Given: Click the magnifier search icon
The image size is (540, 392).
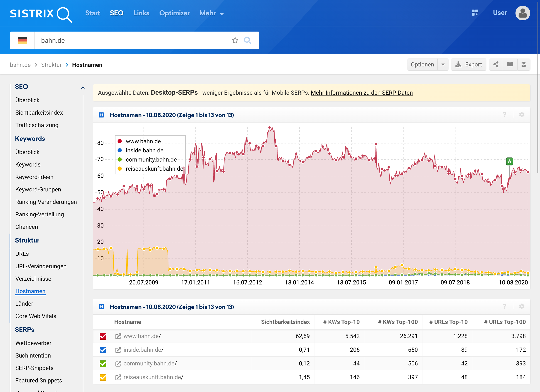Looking at the screenshot, I should click(x=247, y=40).
